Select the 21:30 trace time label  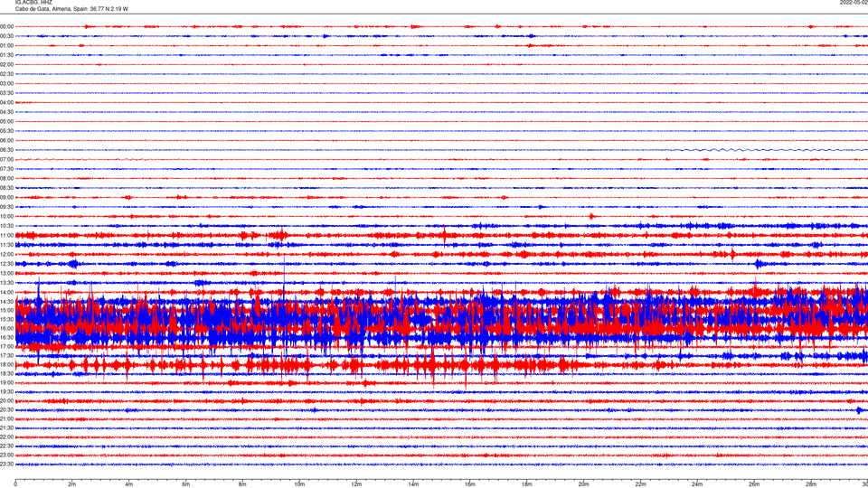click(x=6, y=428)
